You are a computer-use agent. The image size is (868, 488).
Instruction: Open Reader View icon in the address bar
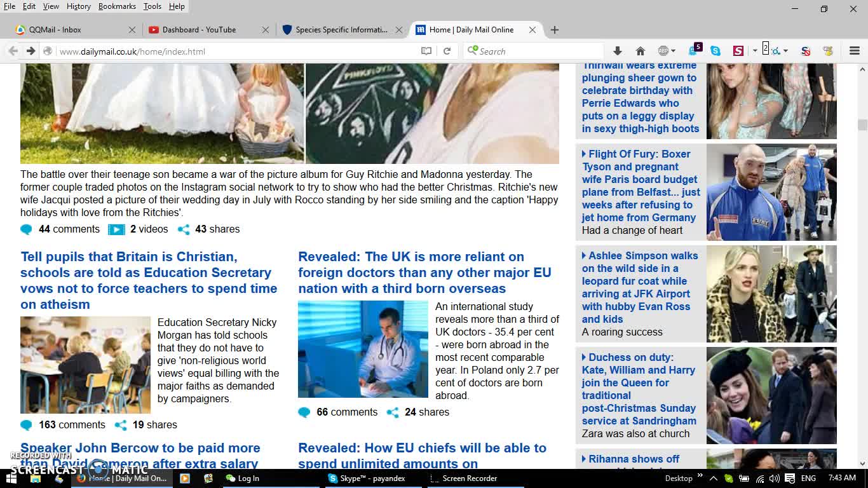coord(426,51)
